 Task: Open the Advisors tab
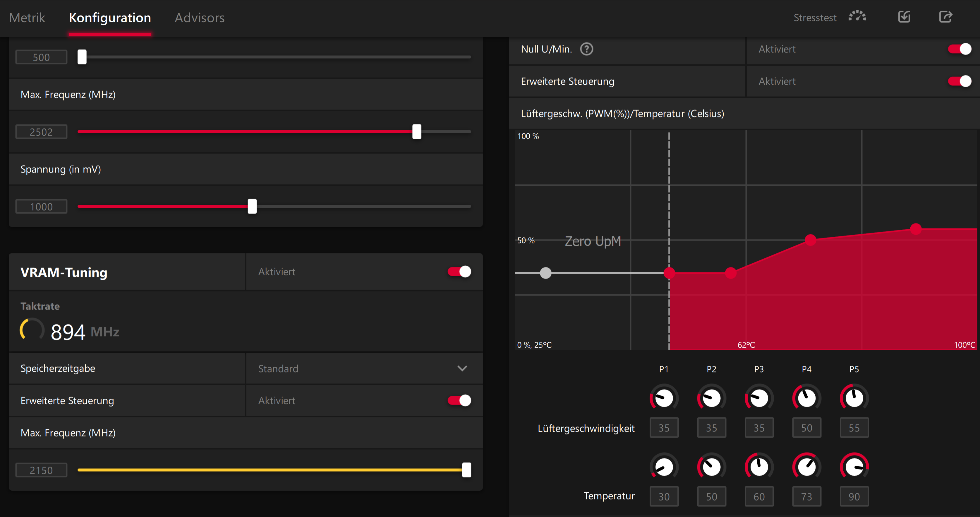199,18
